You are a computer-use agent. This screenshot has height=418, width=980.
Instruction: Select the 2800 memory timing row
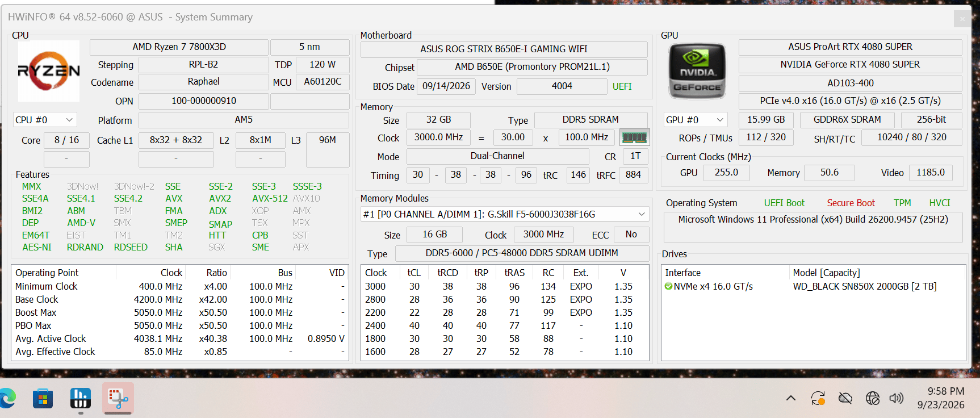click(505, 300)
